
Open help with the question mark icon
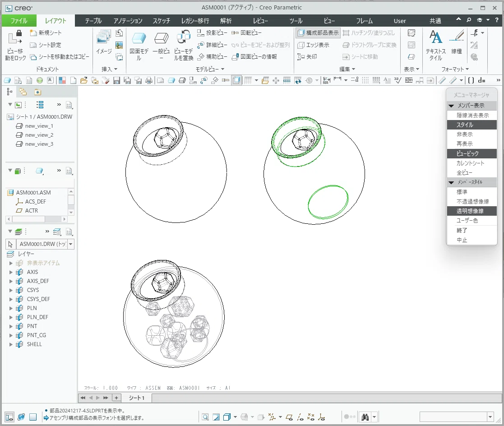(x=497, y=20)
